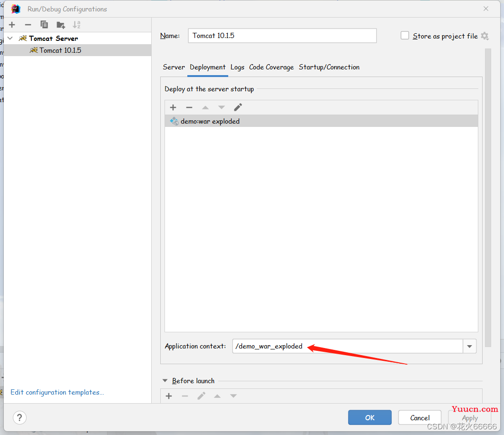The width and height of the screenshot is (504, 435).
Task: Open the Application context dropdown
Action: click(x=470, y=346)
